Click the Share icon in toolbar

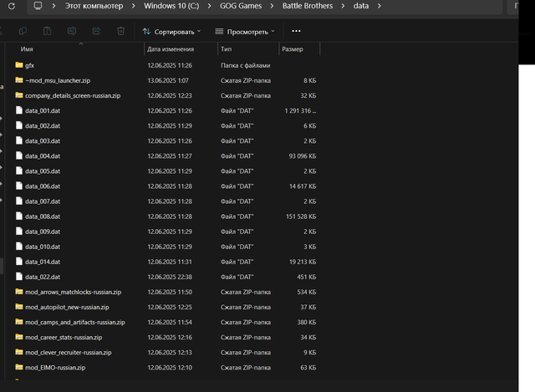96,31
